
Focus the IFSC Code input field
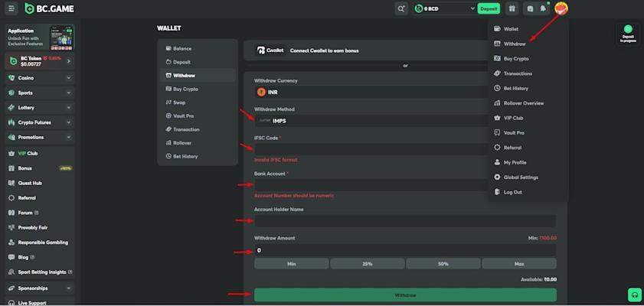click(x=371, y=149)
